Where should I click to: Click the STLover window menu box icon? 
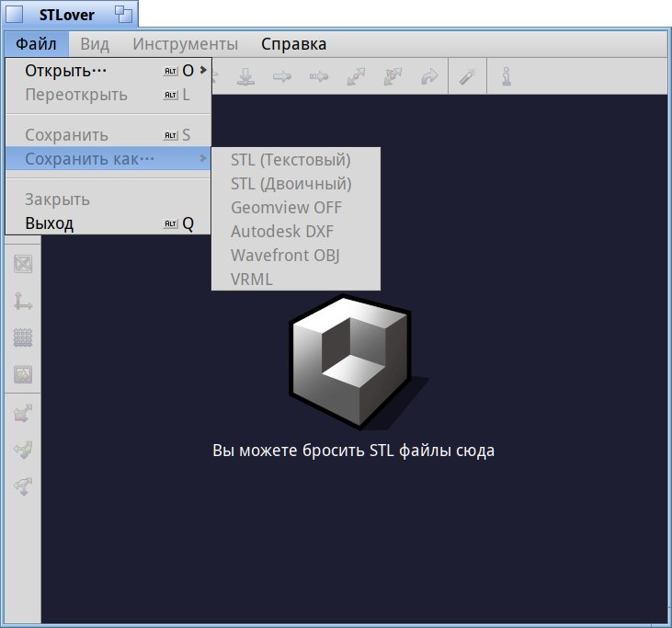coord(14,15)
